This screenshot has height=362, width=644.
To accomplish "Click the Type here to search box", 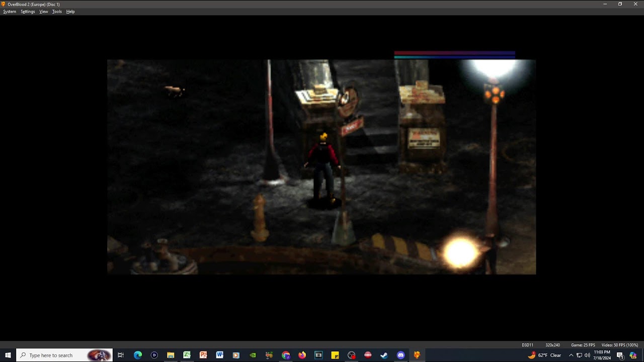I will click(x=64, y=355).
